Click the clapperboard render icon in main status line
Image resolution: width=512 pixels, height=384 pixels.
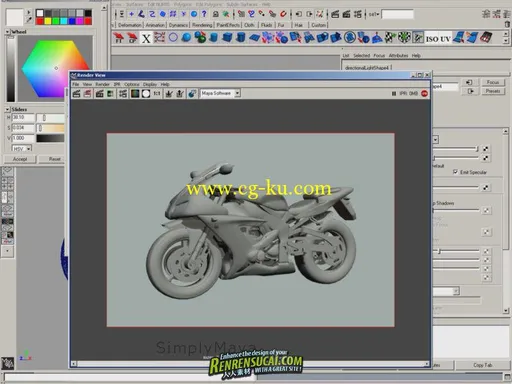click(335, 14)
